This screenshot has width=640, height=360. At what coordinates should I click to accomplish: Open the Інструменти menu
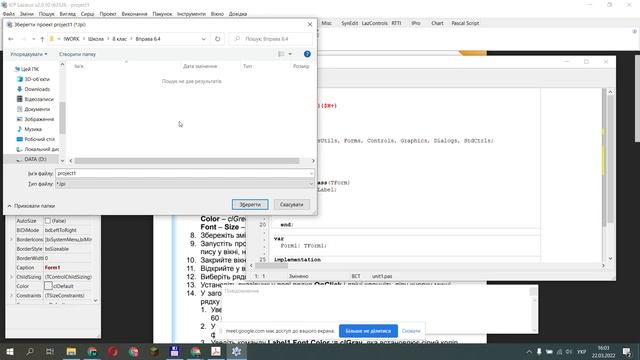(x=191, y=14)
